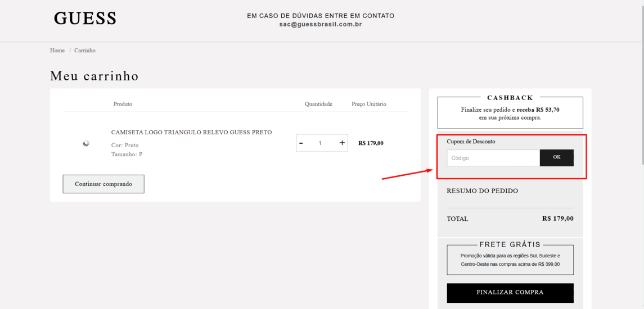
Task: Click the loading product thumbnail
Action: 86,143
